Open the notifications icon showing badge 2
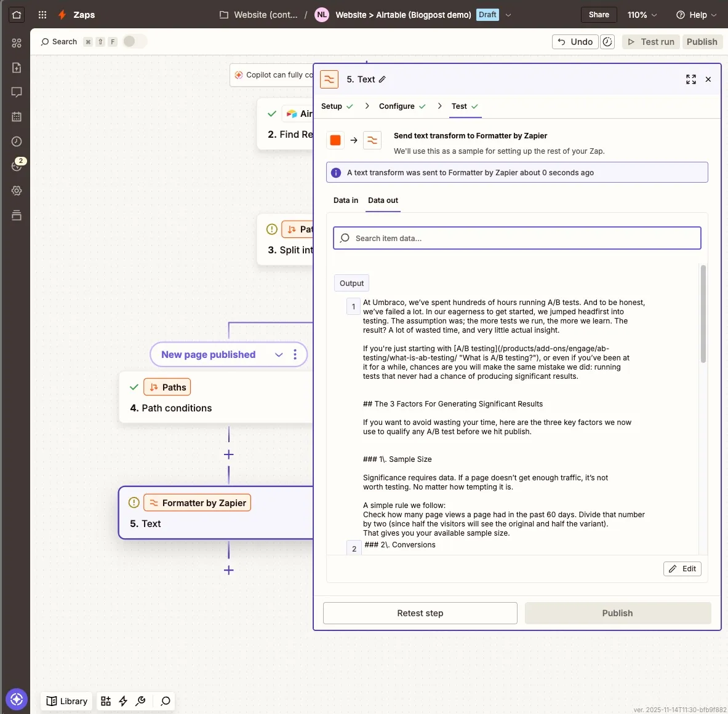This screenshot has height=714, width=728. click(17, 166)
